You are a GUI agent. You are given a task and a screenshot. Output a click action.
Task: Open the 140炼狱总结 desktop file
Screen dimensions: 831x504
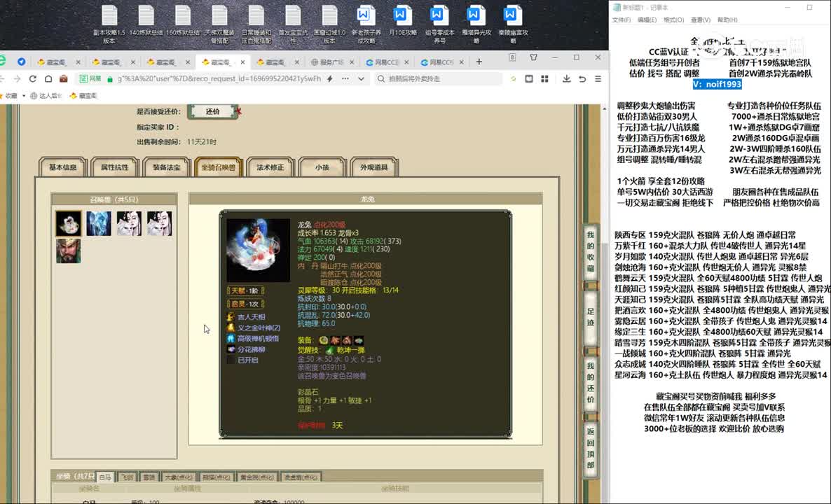pyautogui.click(x=146, y=21)
